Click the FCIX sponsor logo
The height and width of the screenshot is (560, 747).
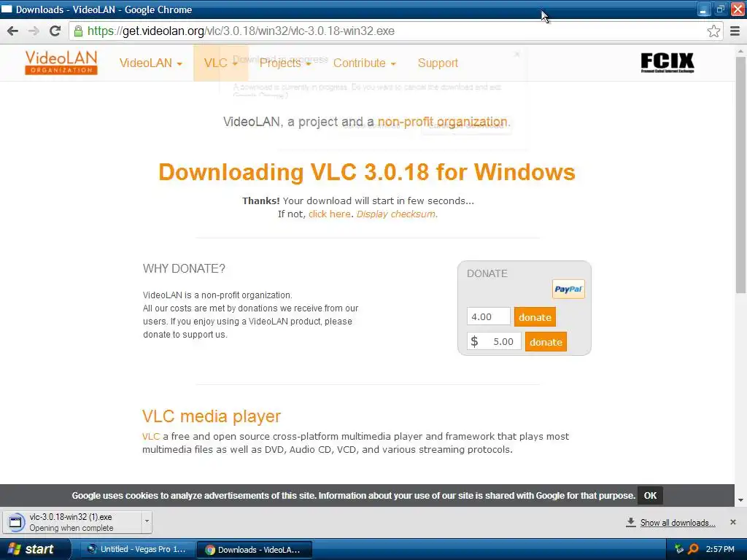(667, 63)
